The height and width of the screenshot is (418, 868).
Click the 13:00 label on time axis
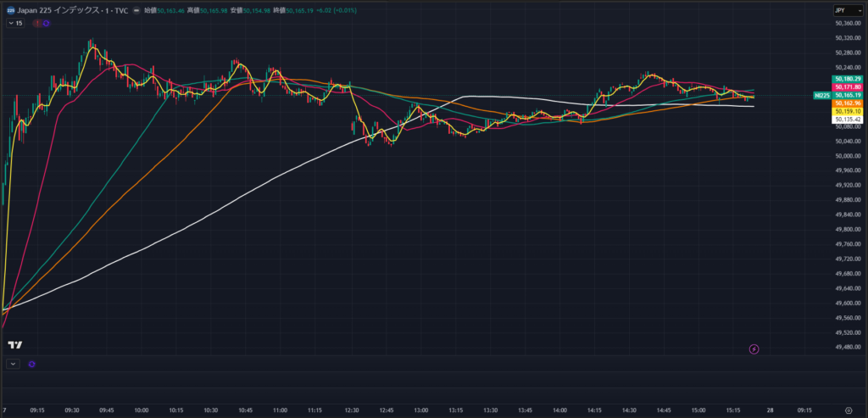tap(421, 410)
